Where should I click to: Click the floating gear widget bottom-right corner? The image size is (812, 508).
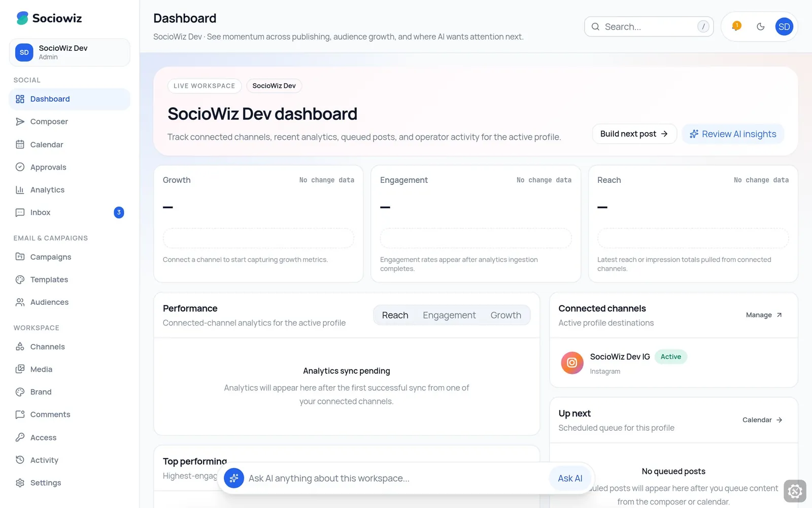click(795, 491)
